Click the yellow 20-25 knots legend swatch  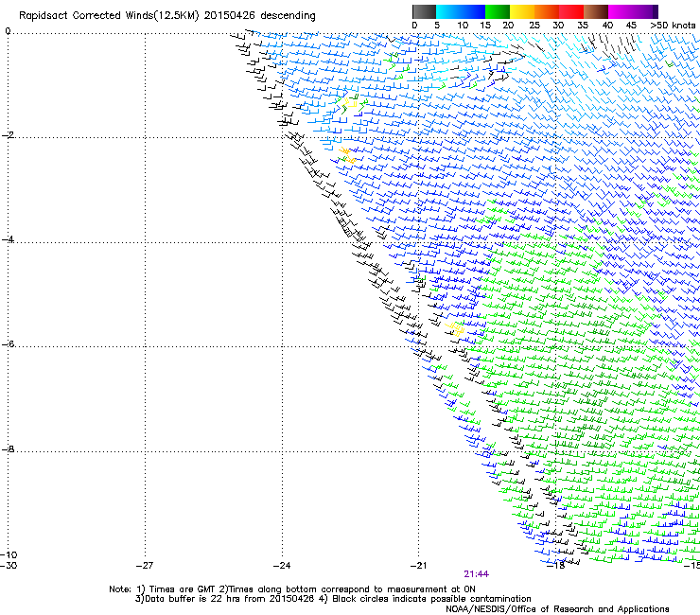pyautogui.click(x=522, y=11)
